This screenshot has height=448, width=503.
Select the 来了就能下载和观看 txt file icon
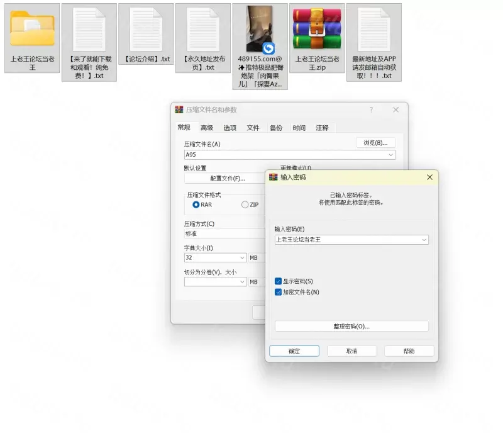point(89,29)
